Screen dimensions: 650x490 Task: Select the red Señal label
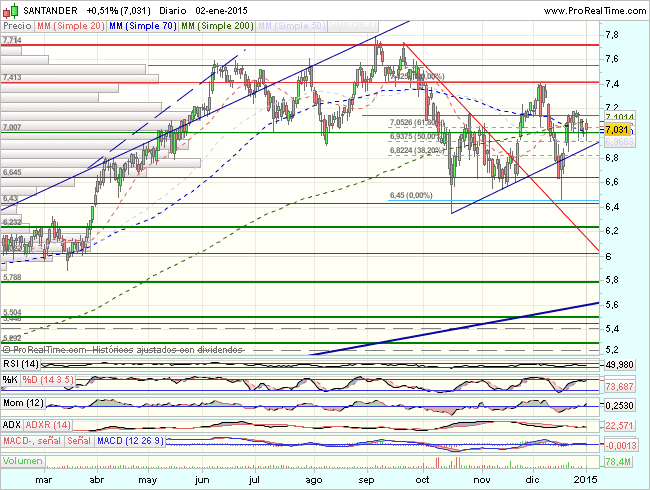pyautogui.click(x=79, y=441)
